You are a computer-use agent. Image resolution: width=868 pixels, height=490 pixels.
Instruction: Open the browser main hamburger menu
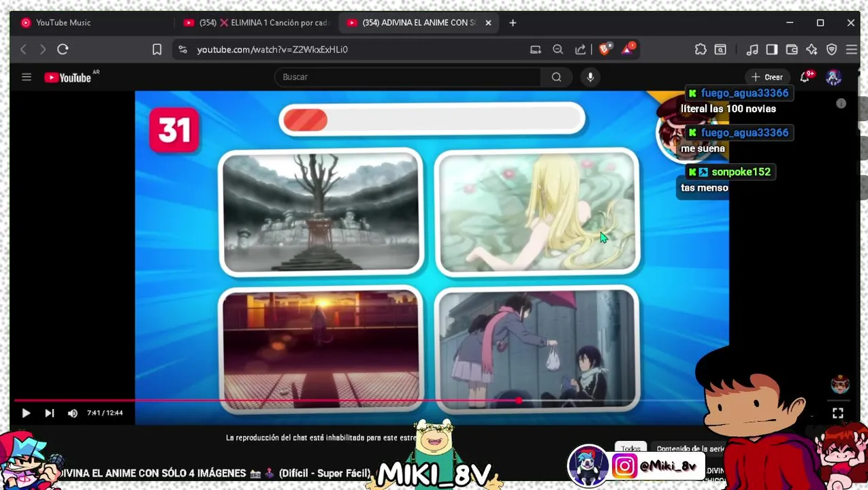pyautogui.click(x=851, y=50)
